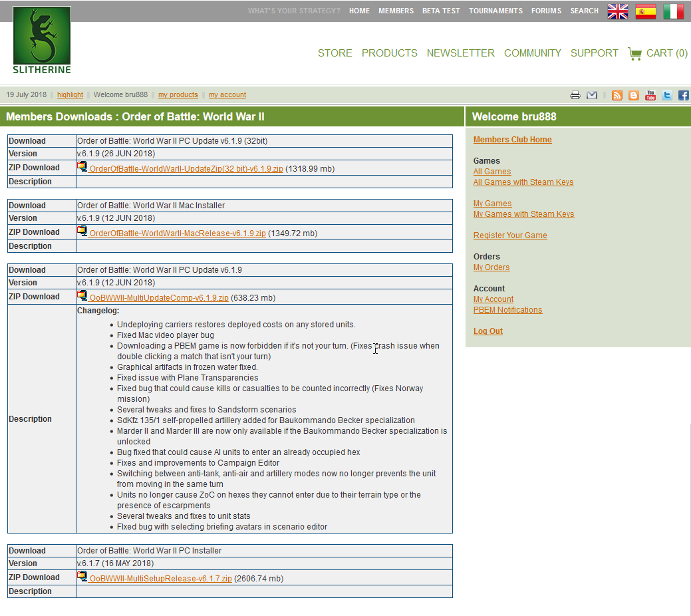Select the Italian flag icon

point(673,11)
